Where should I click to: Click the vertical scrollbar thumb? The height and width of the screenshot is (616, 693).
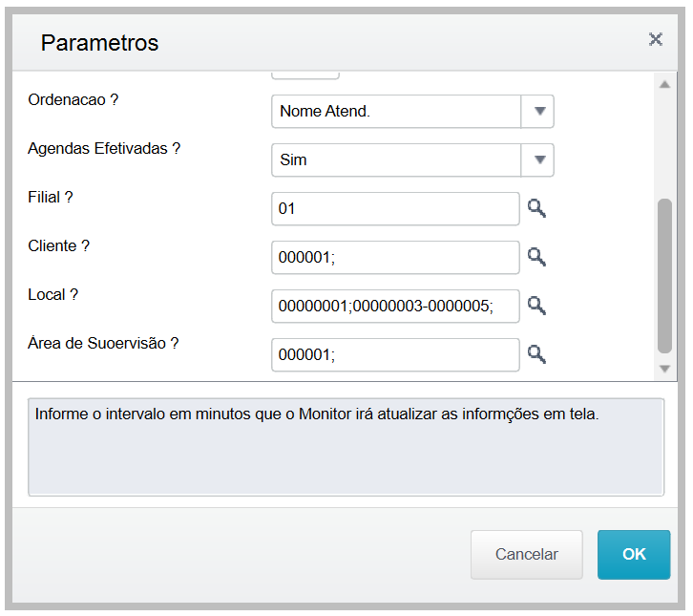click(x=665, y=277)
